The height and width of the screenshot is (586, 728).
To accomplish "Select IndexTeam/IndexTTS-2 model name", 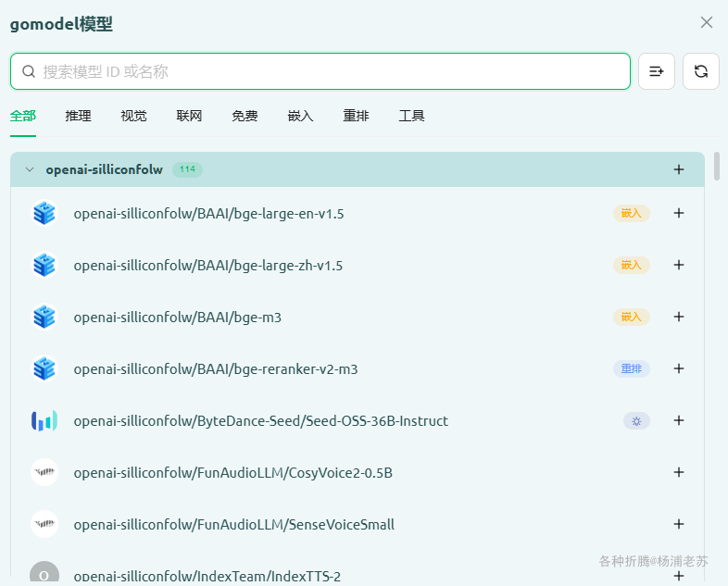I will pyautogui.click(x=207, y=577).
